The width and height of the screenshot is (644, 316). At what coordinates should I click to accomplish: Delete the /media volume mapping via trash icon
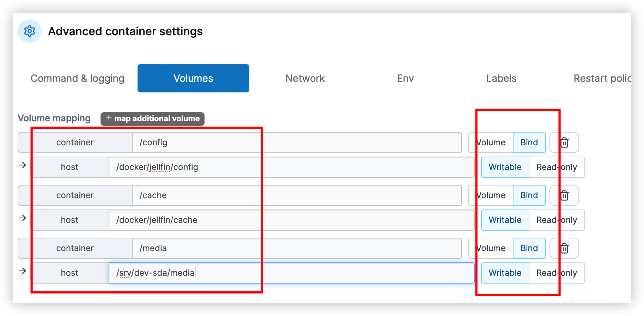point(564,248)
